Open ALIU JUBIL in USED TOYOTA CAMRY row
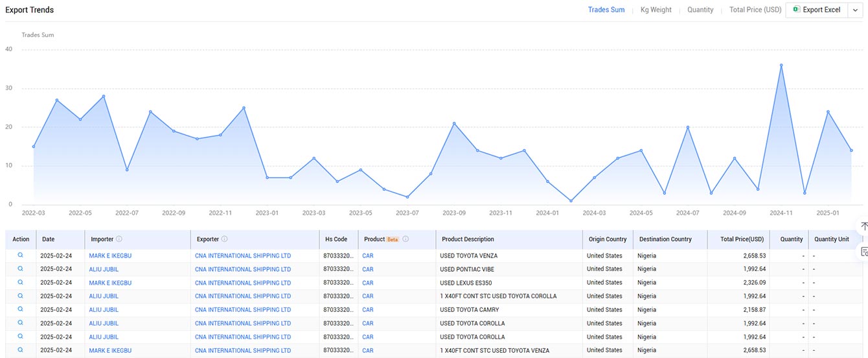The image size is (868, 358). 104,310
